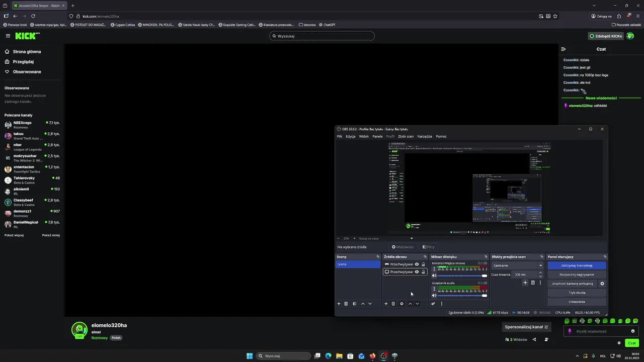Remove scene transition with trash icon
Screen dimensions: 644x362
click(x=533, y=283)
